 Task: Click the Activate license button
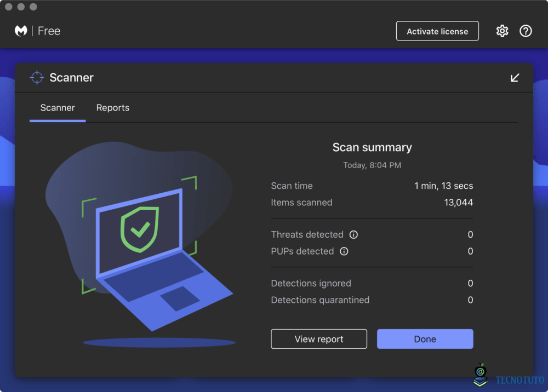(x=437, y=31)
